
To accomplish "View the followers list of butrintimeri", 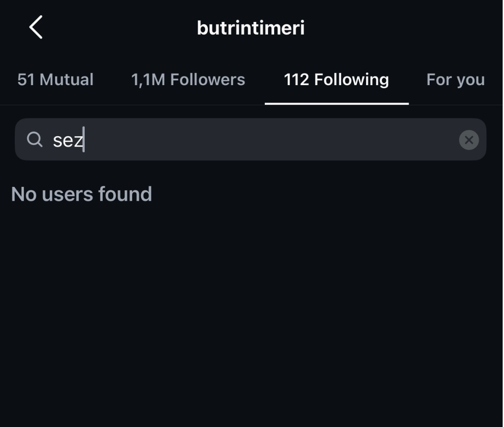I will pos(188,80).
